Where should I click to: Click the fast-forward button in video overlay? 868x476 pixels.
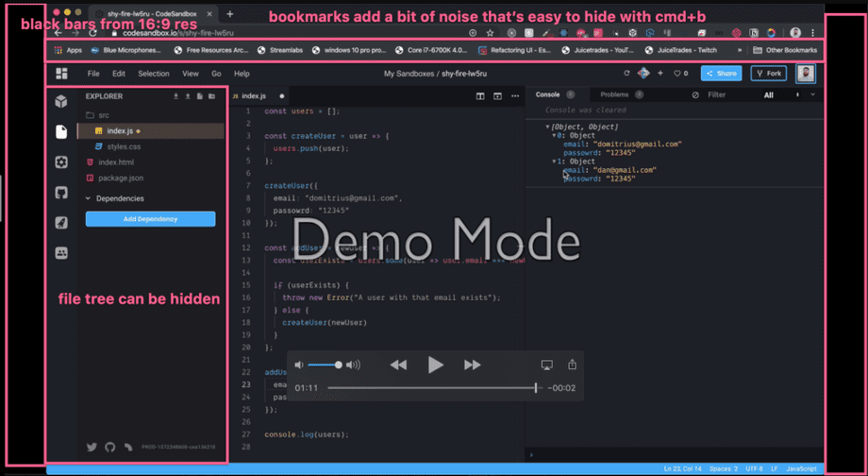coord(472,365)
